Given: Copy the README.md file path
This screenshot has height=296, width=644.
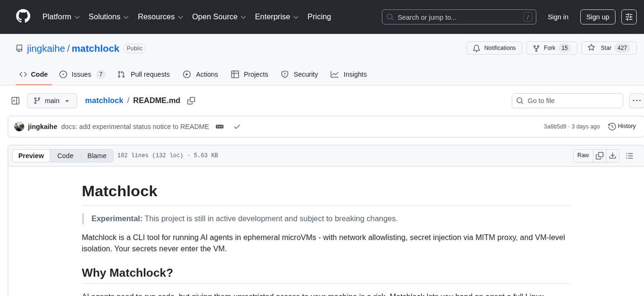Looking at the screenshot, I should coord(191,101).
